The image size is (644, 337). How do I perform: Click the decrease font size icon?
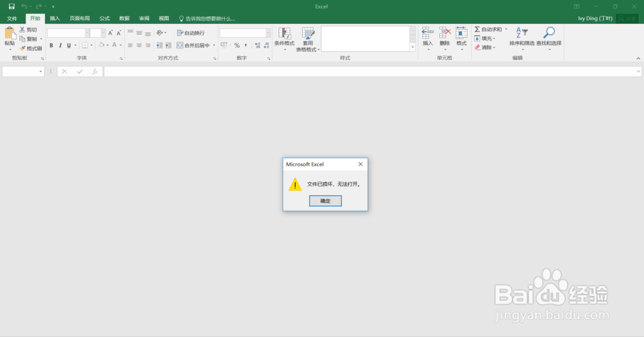pos(118,33)
